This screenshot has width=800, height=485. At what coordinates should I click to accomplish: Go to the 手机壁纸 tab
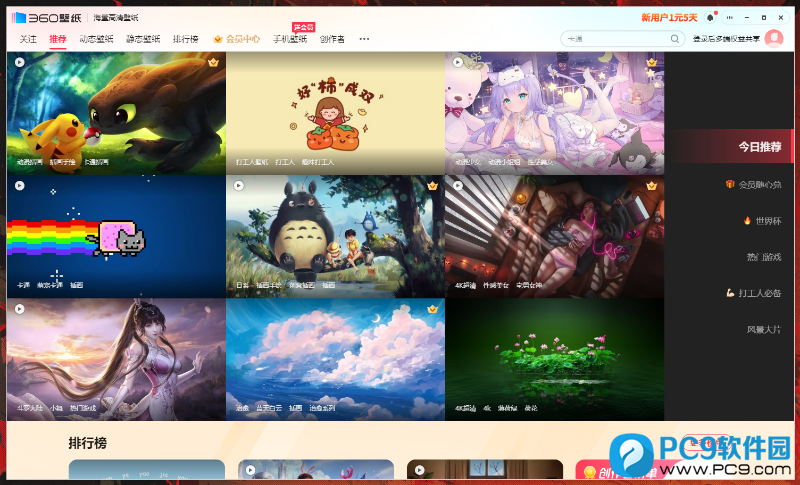tap(290, 39)
